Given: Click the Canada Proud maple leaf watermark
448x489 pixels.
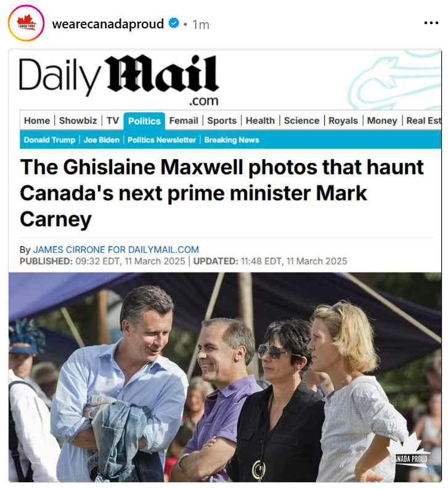Looking at the screenshot, I should 409,450.
